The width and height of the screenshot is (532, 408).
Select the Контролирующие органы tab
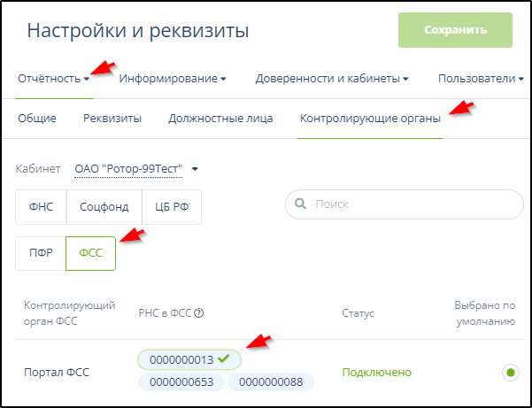tap(369, 118)
